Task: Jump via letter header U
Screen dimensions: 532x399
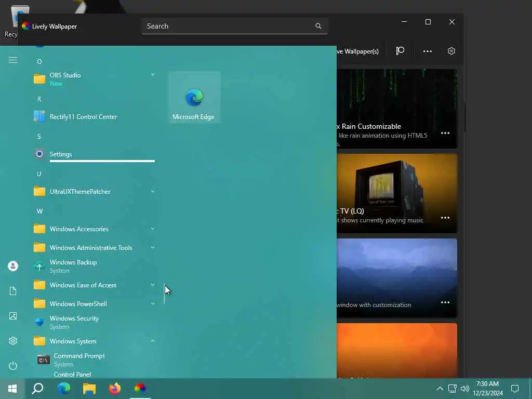Action: tap(39, 174)
